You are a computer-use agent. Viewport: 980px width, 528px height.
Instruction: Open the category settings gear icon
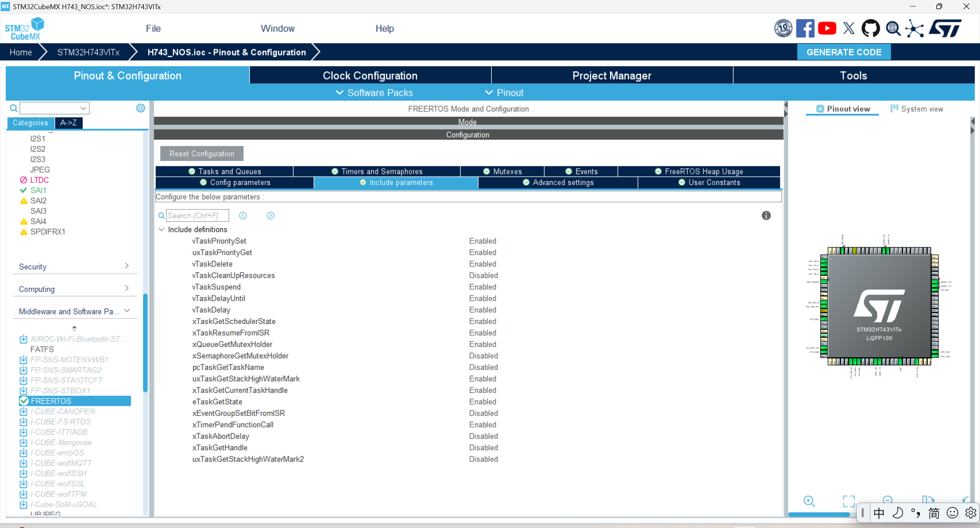coord(140,108)
